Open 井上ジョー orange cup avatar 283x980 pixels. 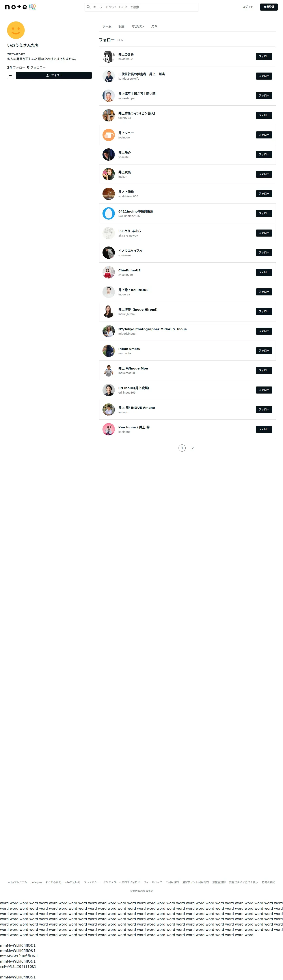tap(108, 135)
